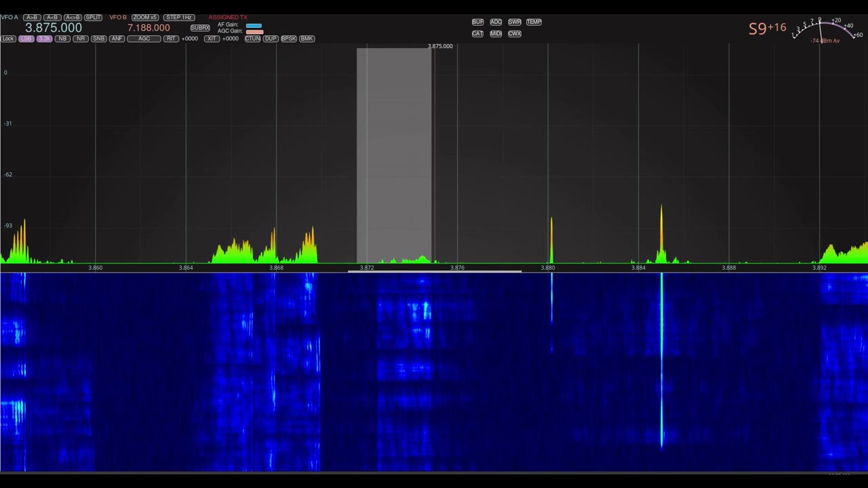
Task: Toggle SPLIT operation
Action: tap(94, 18)
